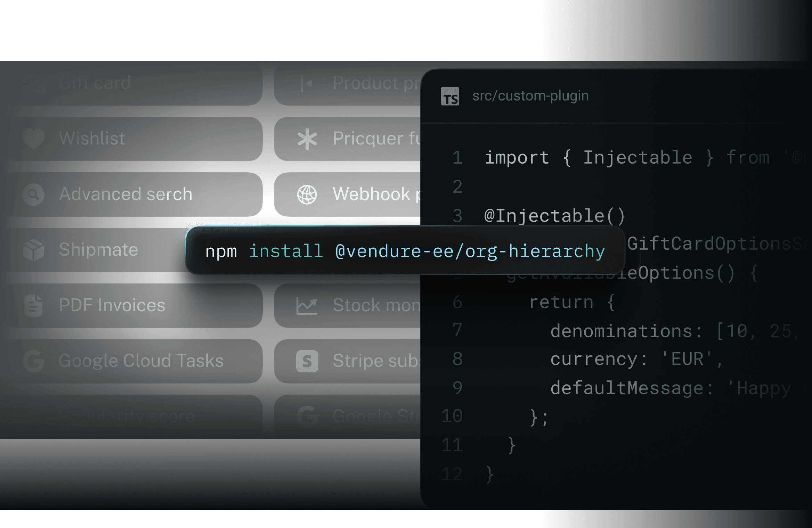Viewport: 812px width, 528px height.
Task: Click the Stock monitoring chart icon
Action: coord(307,306)
